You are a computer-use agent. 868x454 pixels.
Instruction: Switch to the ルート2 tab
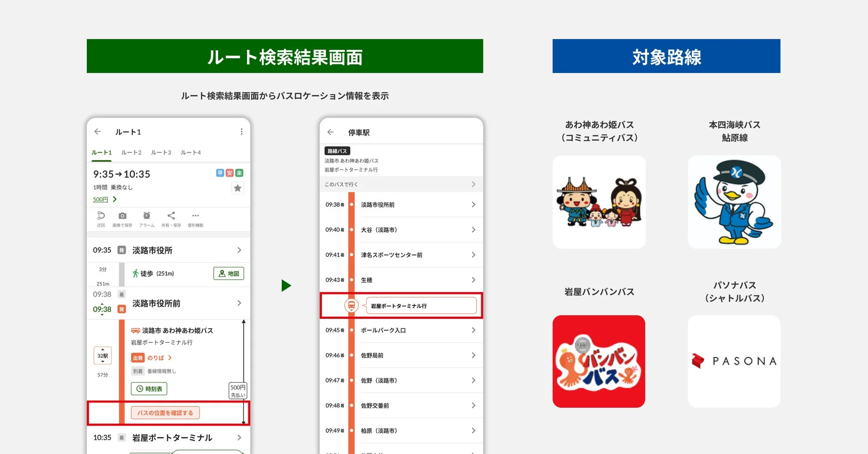131,153
